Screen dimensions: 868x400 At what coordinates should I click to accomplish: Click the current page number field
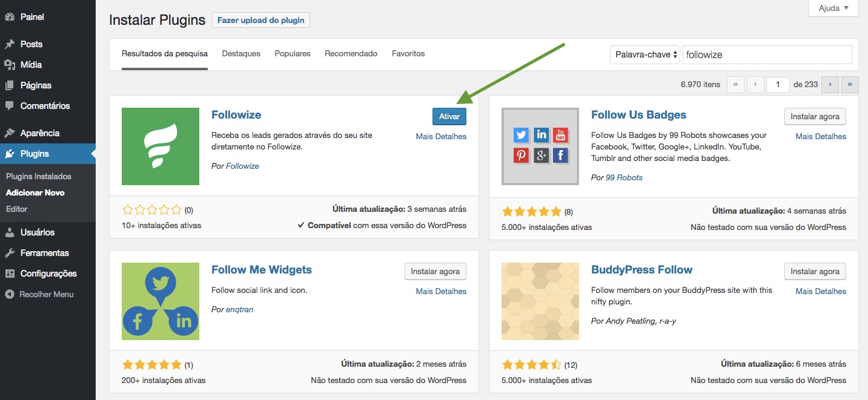click(x=778, y=85)
